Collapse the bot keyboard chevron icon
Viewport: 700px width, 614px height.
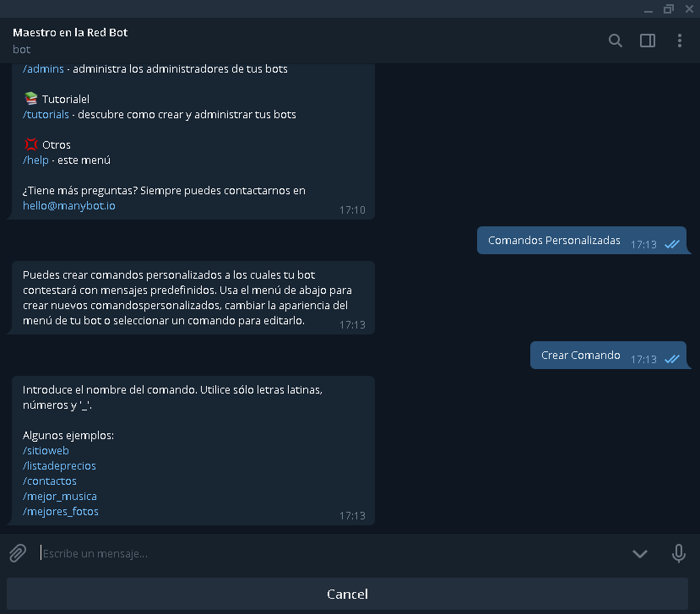(640, 554)
